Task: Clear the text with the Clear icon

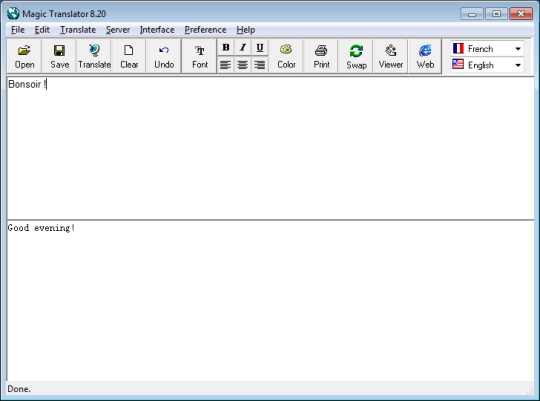Action: pos(129,56)
